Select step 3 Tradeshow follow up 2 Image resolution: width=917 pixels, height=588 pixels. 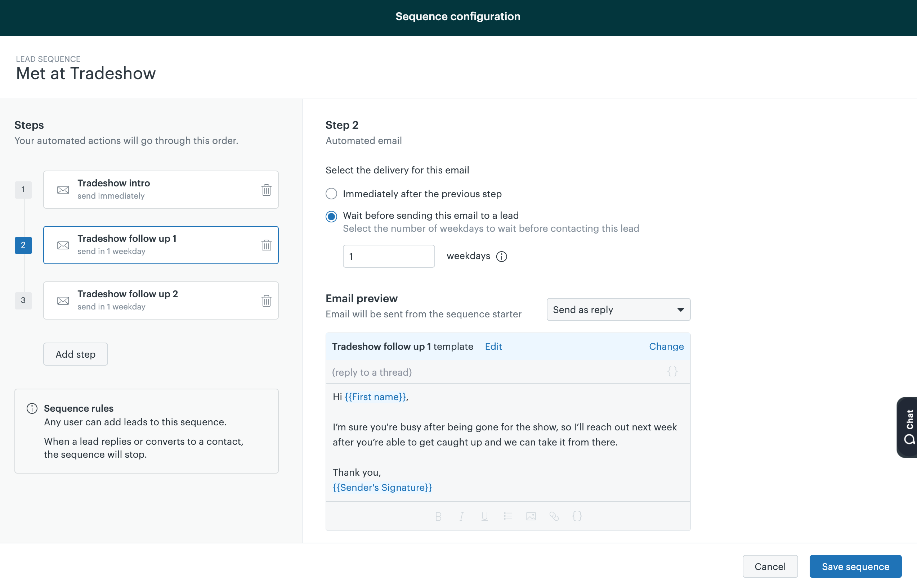coord(161,300)
